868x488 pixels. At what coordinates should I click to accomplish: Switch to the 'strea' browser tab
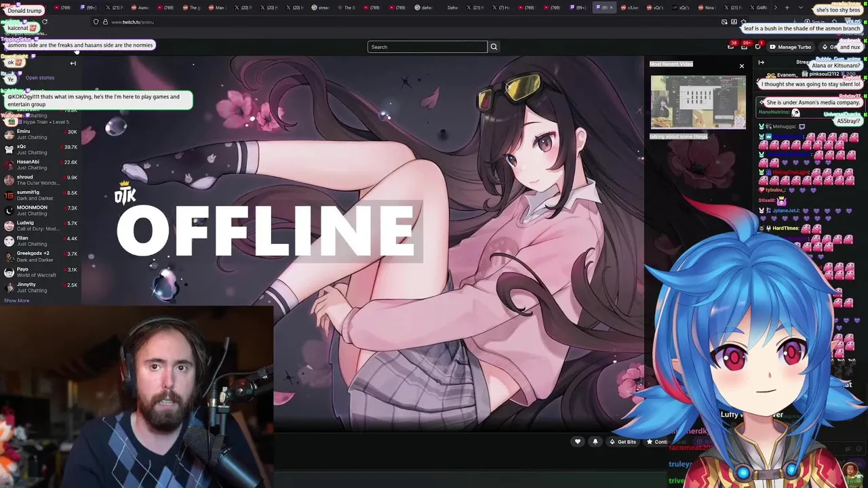point(319,7)
